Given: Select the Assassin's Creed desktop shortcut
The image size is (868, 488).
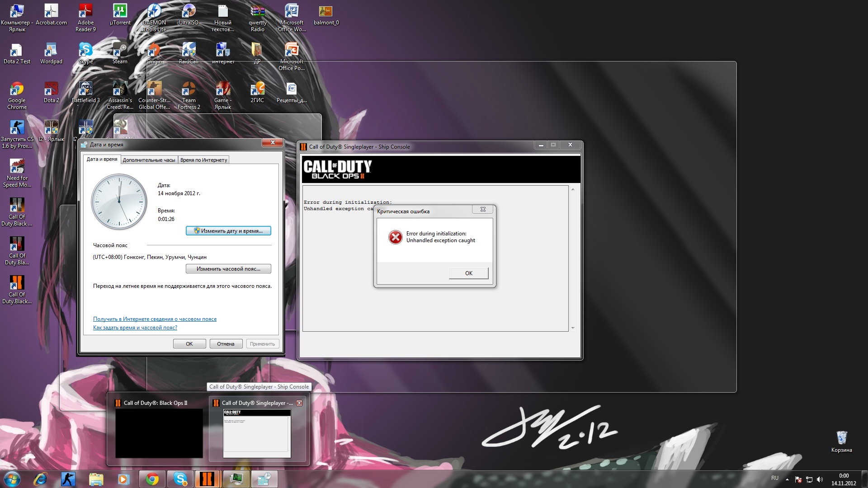Looking at the screenshot, I should (x=120, y=96).
